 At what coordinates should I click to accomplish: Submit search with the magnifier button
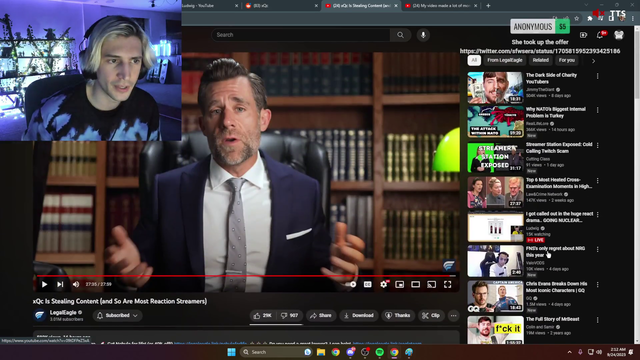point(400,35)
